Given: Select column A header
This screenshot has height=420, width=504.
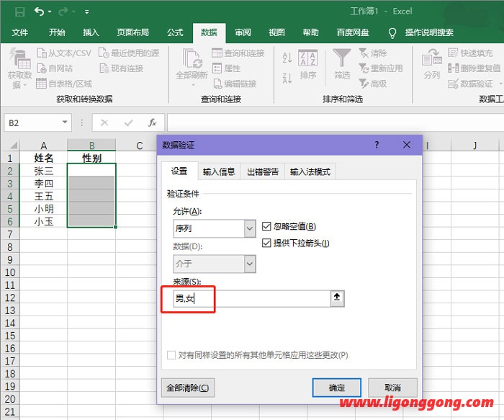Looking at the screenshot, I should pos(44,146).
